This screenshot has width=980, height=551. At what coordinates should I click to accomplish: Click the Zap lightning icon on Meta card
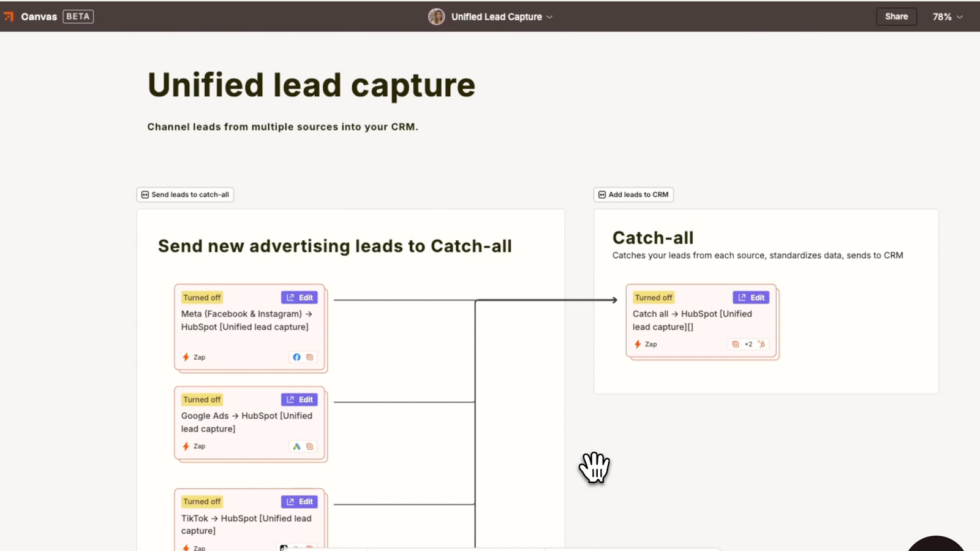pos(186,357)
